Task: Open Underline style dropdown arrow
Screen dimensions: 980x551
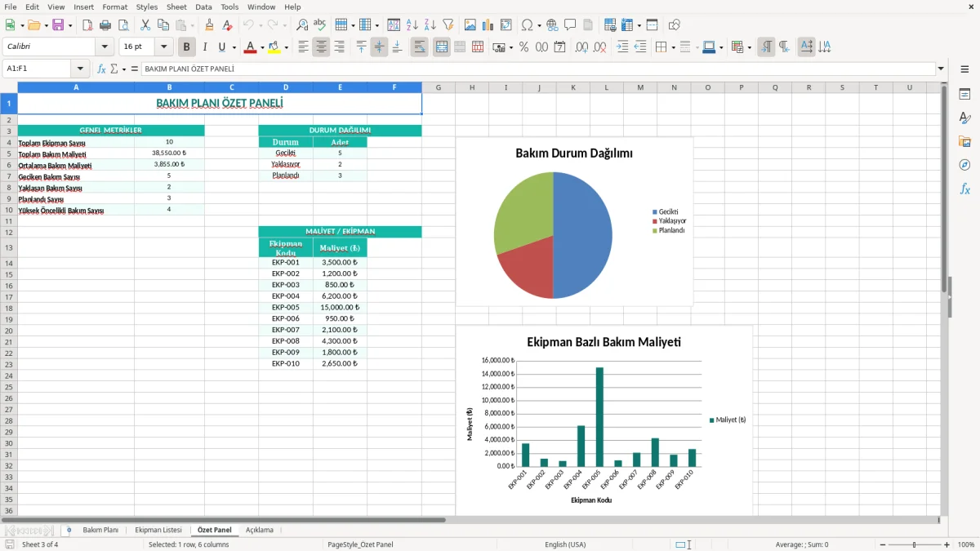Action: [234, 47]
